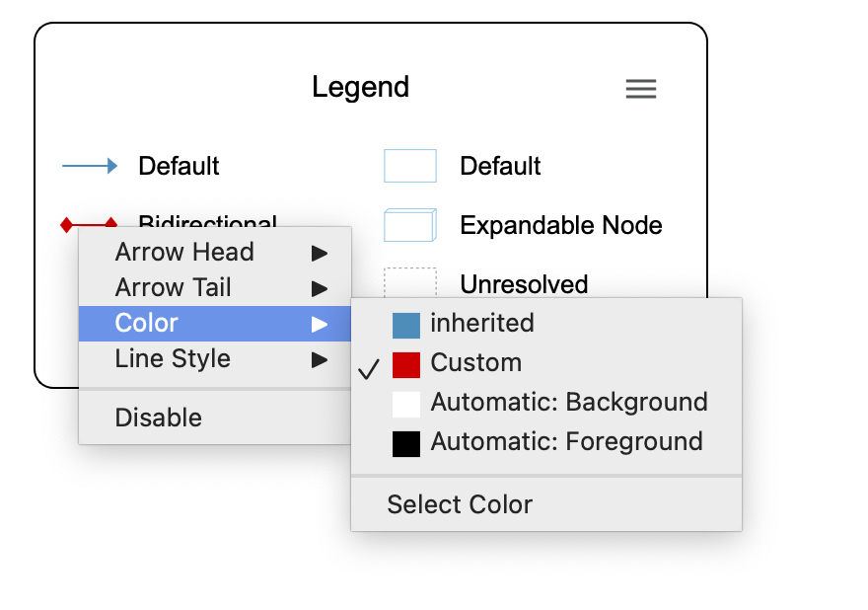868x610 pixels.
Task: Click the dashed Unresolved node icon
Action: click(x=409, y=281)
